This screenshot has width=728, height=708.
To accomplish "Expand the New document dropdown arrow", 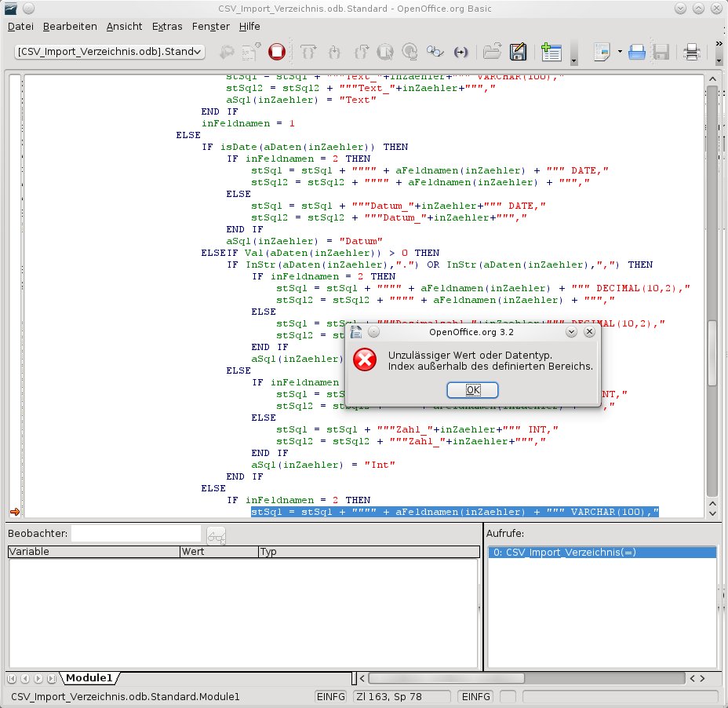I will click(x=620, y=52).
